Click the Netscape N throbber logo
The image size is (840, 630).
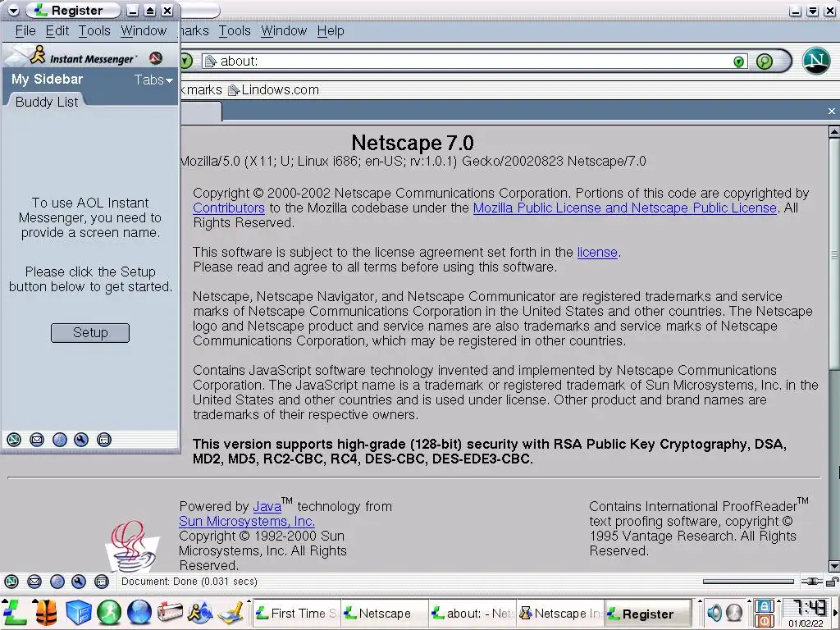816,60
